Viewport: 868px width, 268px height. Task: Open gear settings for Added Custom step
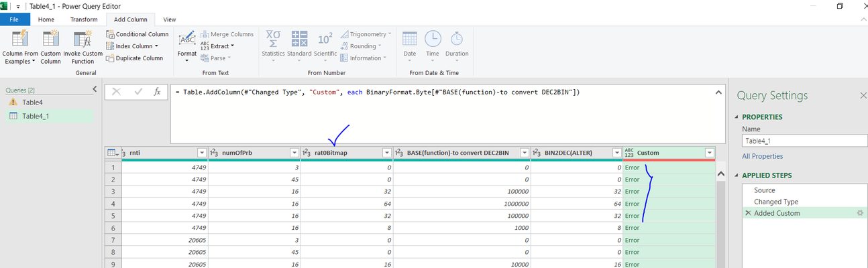click(860, 213)
